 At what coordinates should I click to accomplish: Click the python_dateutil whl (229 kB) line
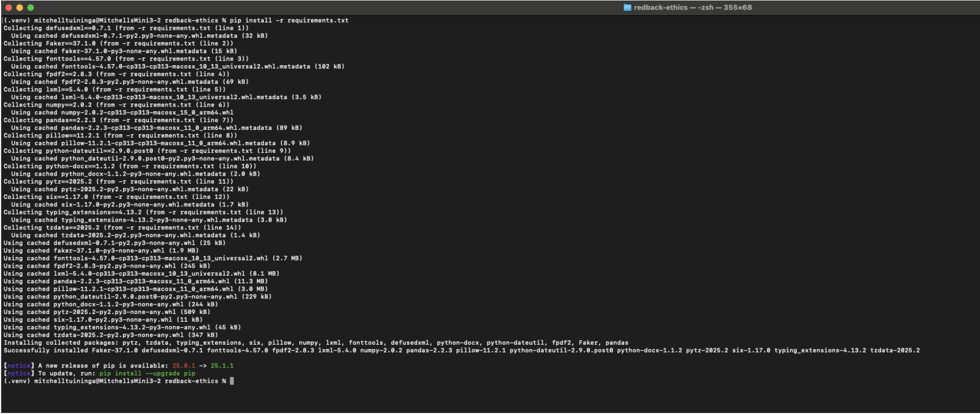[138, 297]
